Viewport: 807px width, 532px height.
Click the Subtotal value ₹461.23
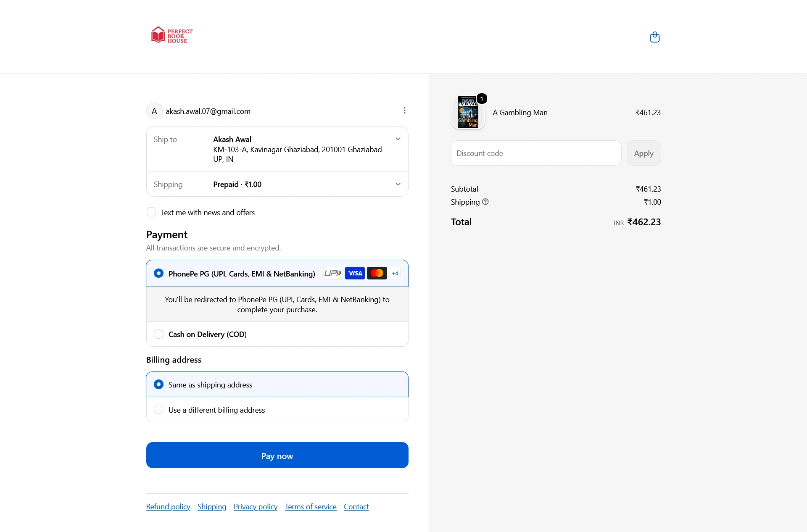(648, 189)
